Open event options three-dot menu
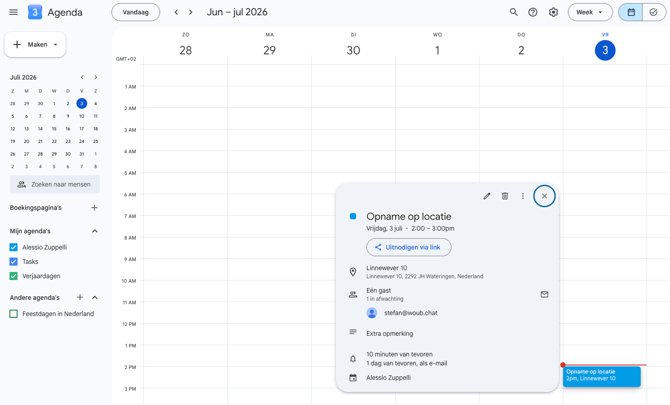Screen dimensions: 670x405 pos(523,196)
